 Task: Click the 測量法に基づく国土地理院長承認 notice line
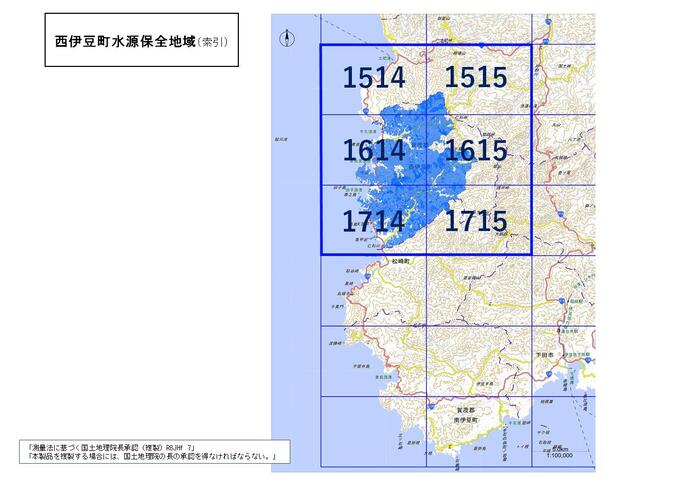point(112,448)
